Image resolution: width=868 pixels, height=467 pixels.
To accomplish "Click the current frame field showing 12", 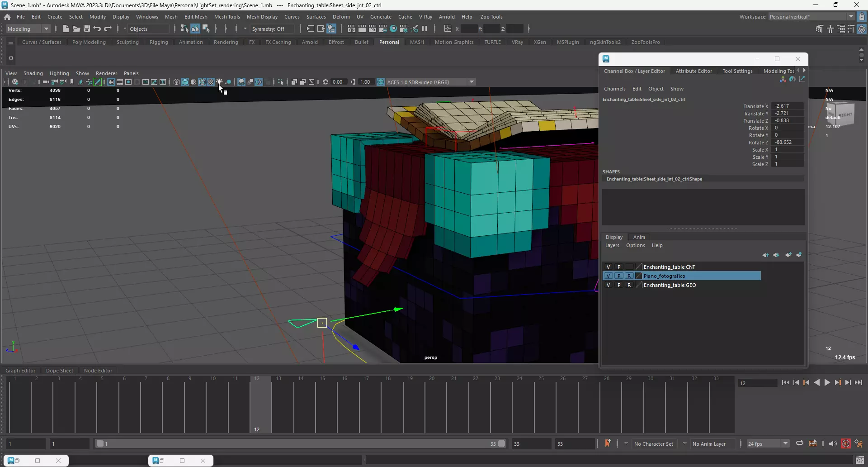I will (757, 383).
